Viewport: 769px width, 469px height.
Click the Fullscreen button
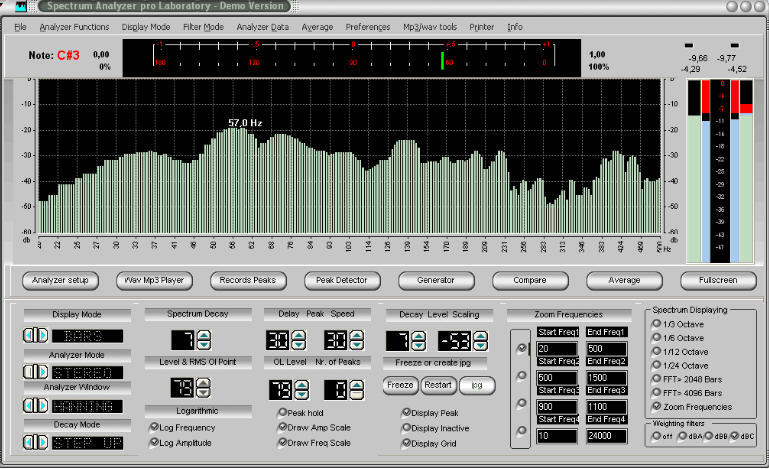click(x=718, y=281)
